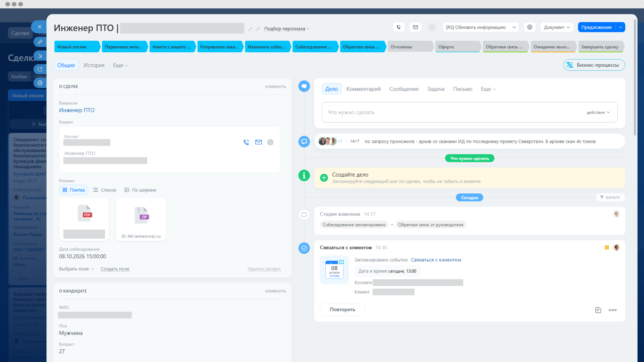Image resolution: width=644 pixels, height=362 pixels.
Task: Expand the Подбор персонала funnel dropdown
Action: 287,29
